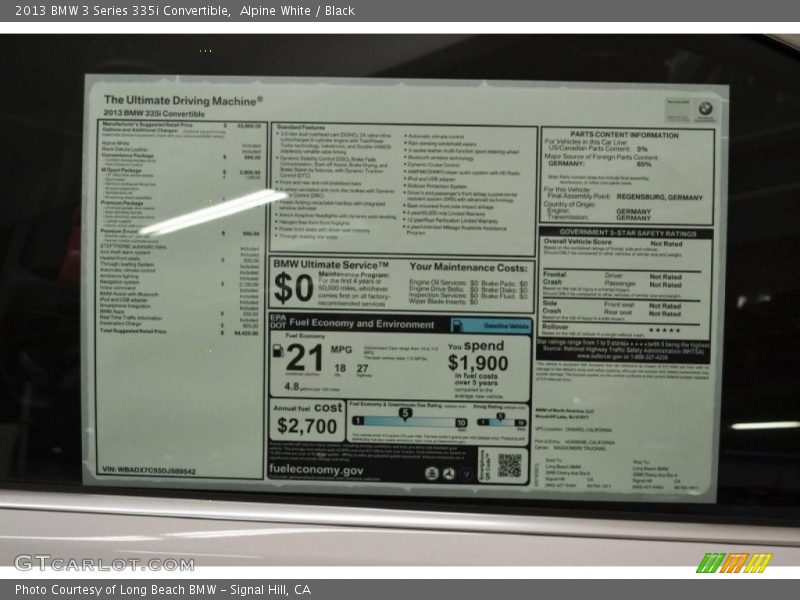This screenshot has height=600, width=800.
Task: Click the '2013 BMW 335i Convertible' subtitle on sticker
Action: (154, 113)
